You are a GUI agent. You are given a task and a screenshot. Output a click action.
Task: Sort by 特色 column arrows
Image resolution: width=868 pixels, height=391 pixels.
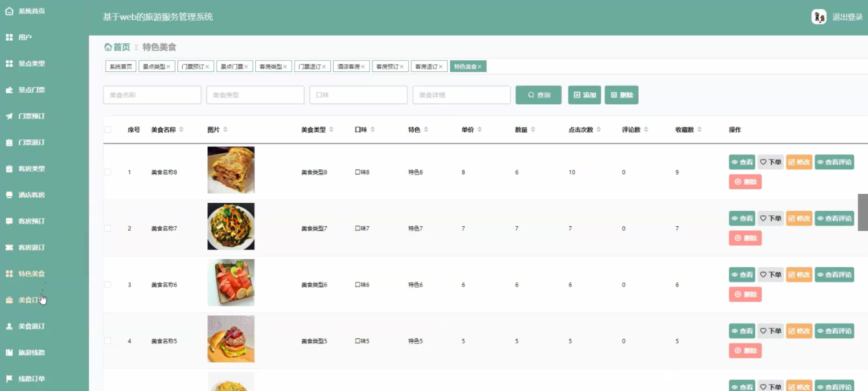[426, 130]
